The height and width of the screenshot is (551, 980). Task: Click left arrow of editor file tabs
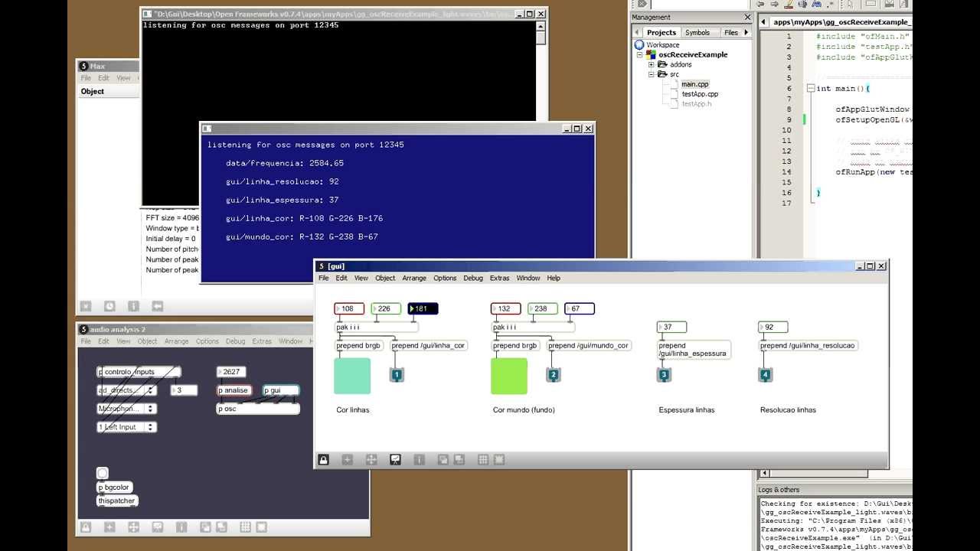pos(764,22)
